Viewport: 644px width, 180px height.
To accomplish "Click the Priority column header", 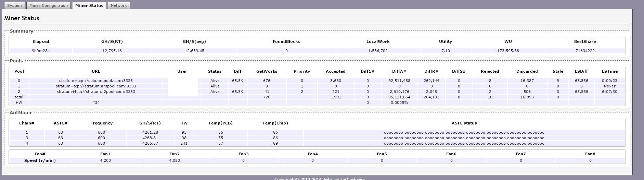I will (301, 71).
